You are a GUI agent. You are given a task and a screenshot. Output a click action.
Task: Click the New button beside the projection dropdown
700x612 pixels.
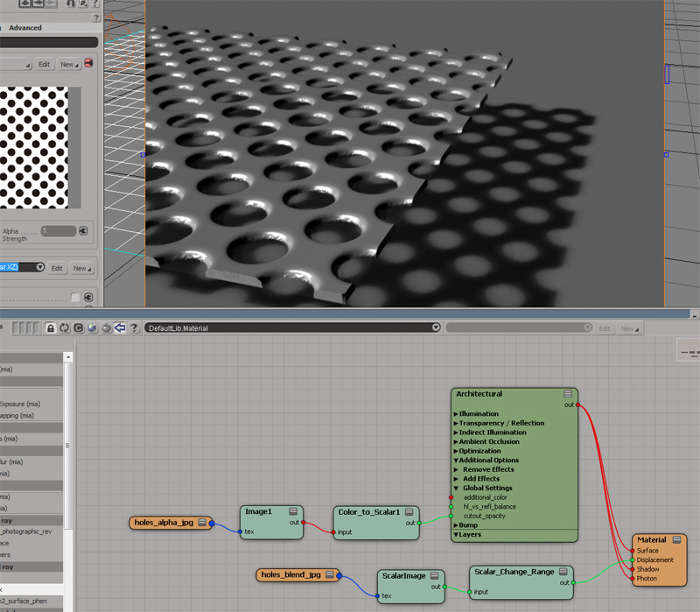(81, 268)
